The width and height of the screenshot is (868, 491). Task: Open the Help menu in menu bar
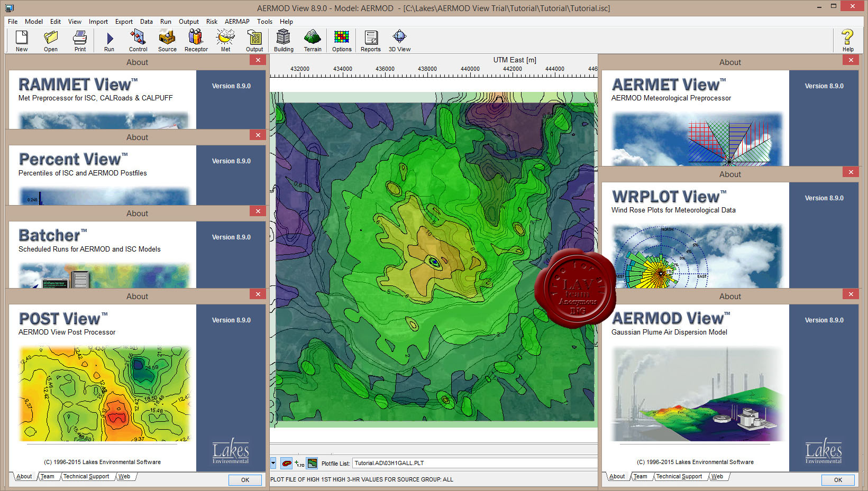click(x=286, y=22)
